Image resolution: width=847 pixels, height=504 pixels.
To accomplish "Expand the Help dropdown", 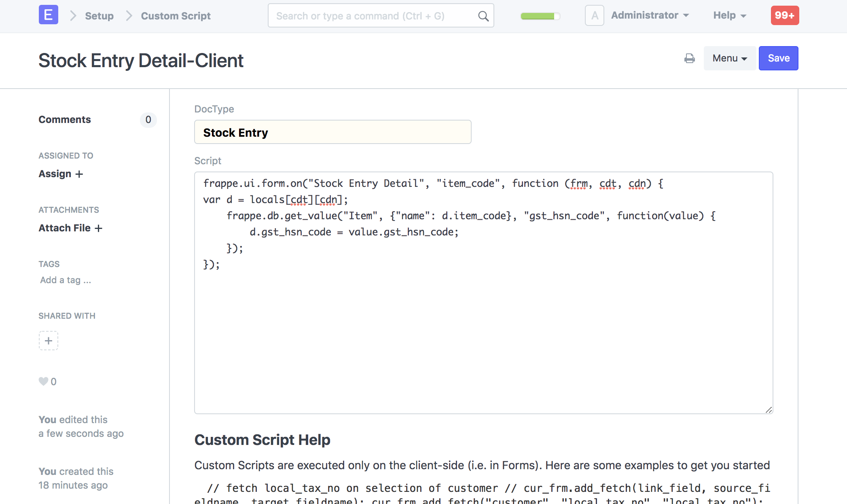I will pos(729,15).
